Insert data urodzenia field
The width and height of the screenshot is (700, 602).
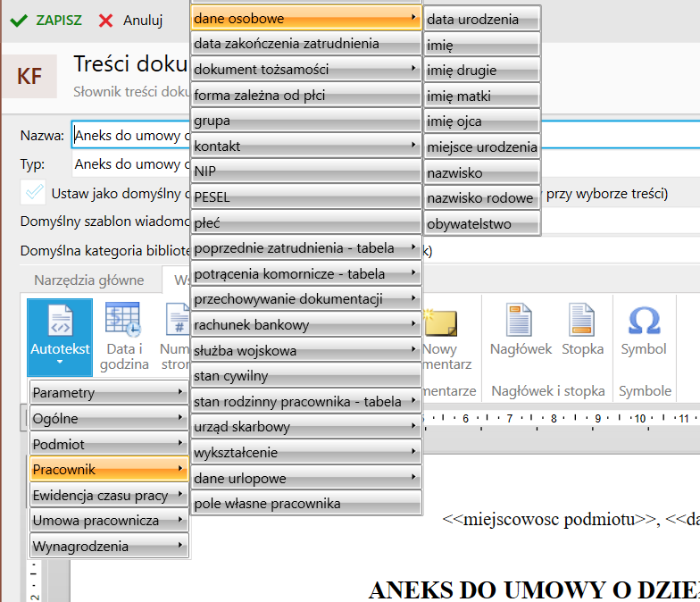(x=482, y=20)
